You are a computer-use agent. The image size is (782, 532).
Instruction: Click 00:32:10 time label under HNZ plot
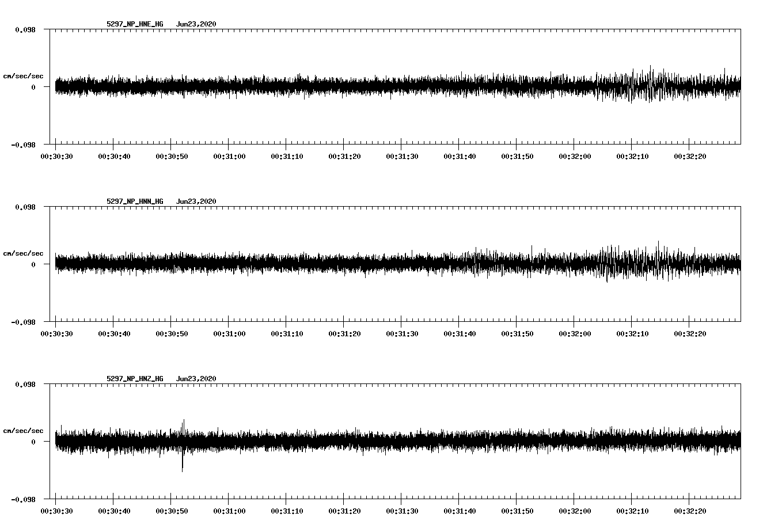click(632, 511)
